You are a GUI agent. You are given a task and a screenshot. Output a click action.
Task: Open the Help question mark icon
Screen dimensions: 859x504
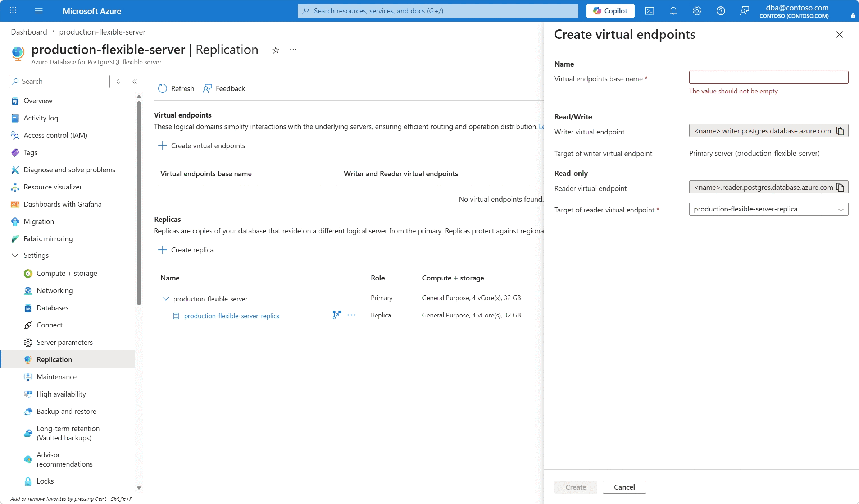(721, 11)
